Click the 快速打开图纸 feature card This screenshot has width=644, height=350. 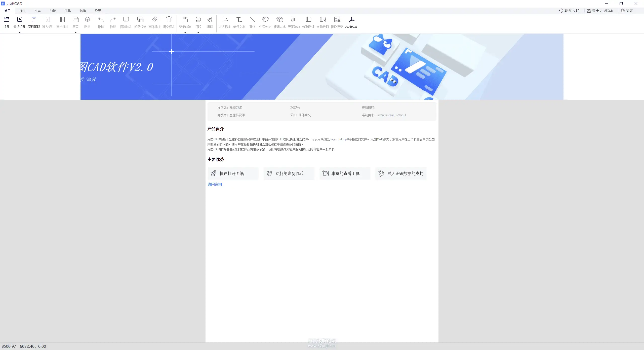pyautogui.click(x=233, y=173)
